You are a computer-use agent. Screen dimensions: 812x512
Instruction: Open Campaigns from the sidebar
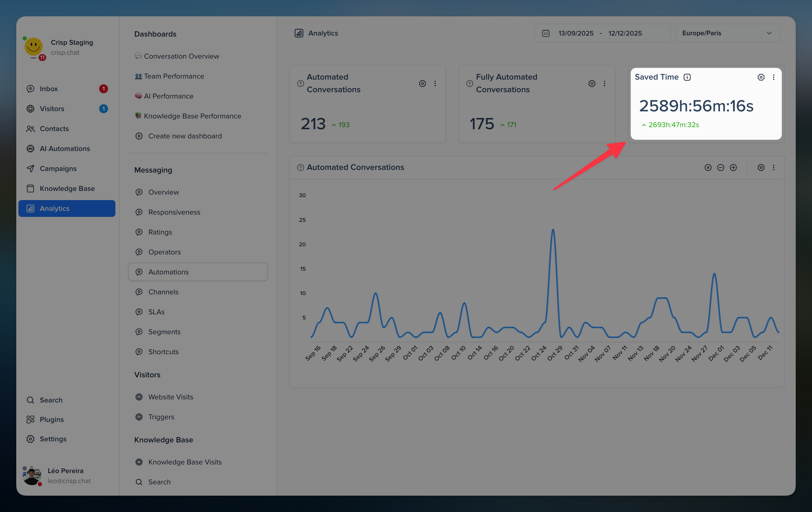pyautogui.click(x=58, y=169)
